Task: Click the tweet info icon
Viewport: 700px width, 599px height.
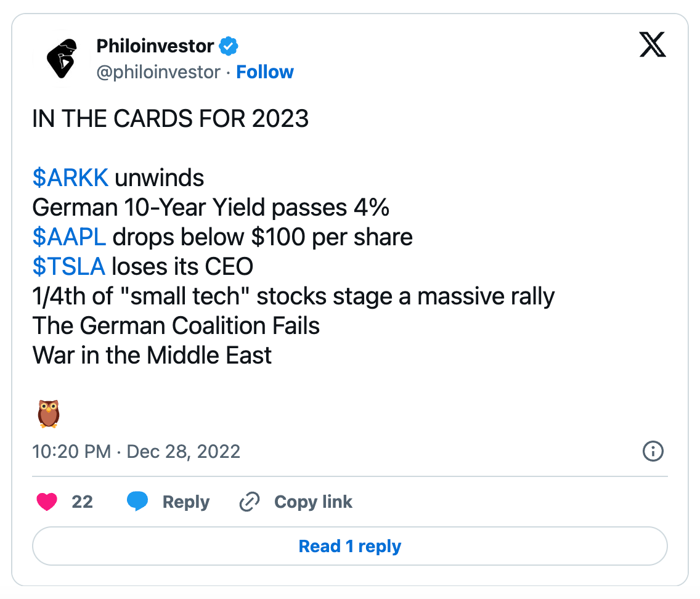Action: click(x=653, y=452)
